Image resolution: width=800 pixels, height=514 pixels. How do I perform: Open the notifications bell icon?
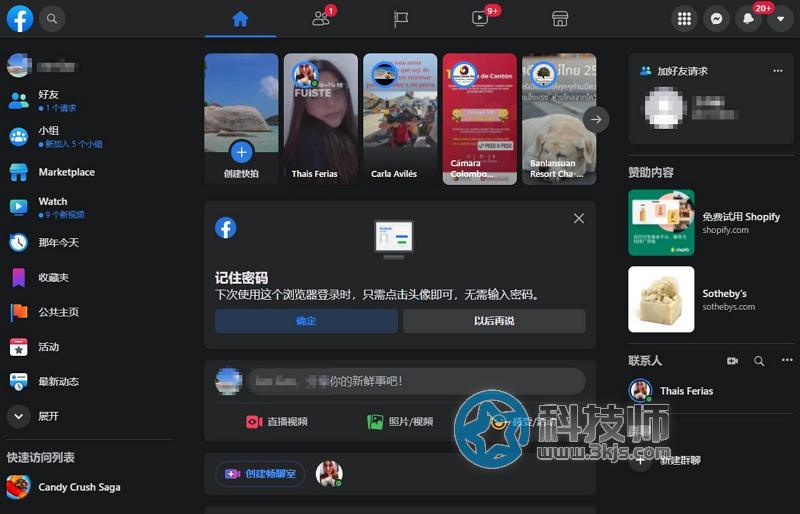click(x=748, y=18)
